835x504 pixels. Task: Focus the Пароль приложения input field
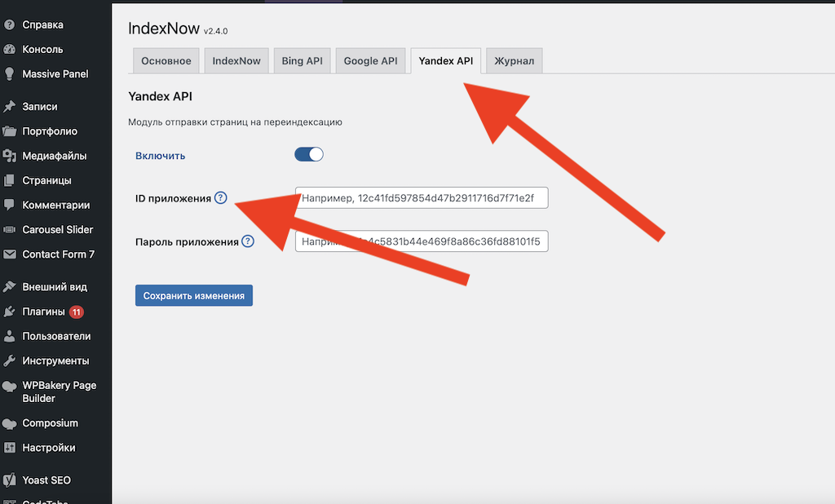point(422,241)
